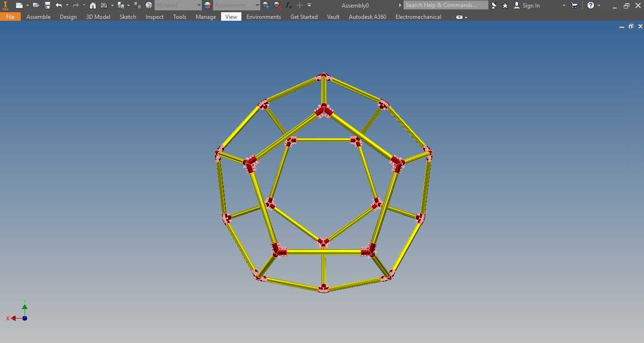Customize quick access toolbar dropdown arrow
The height and width of the screenshot is (343, 644).
click(309, 5)
